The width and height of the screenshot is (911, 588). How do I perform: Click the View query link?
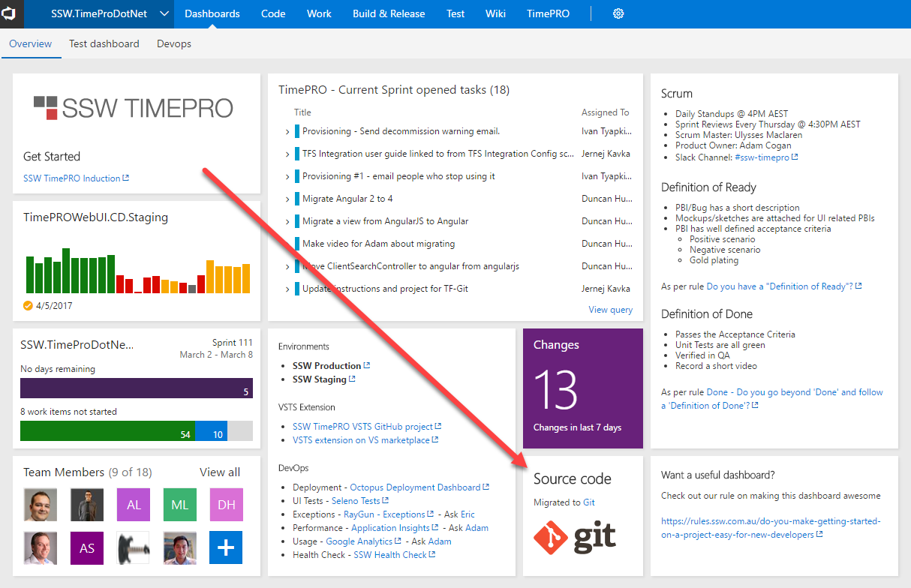[610, 310]
